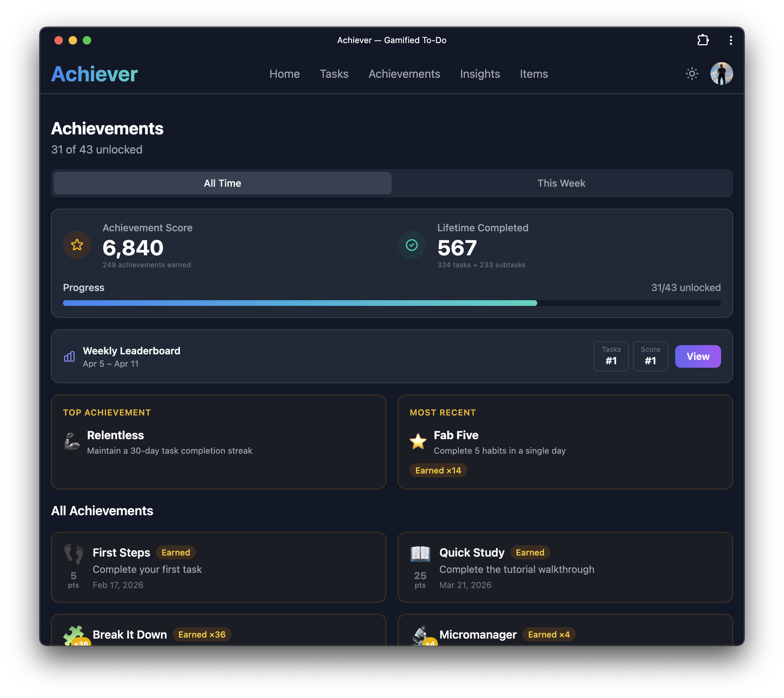Click the star icon beside Achievement Score
The image size is (784, 698).
(x=77, y=245)
